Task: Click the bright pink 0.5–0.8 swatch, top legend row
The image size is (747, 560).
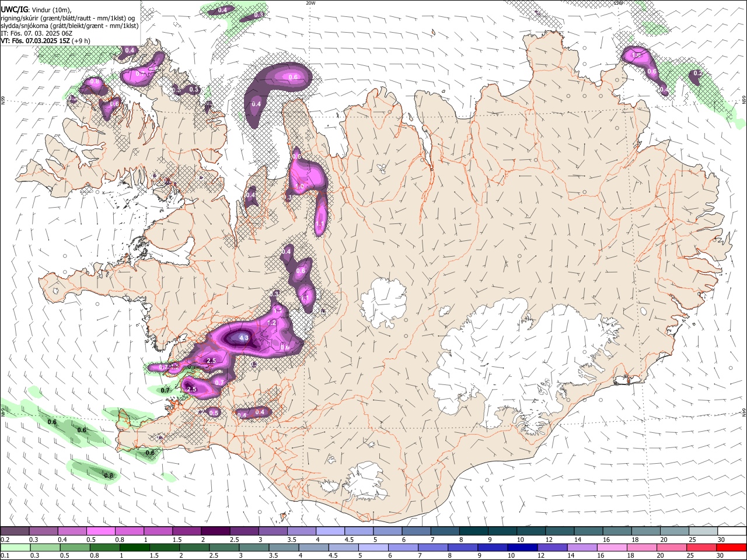Action: pos(100,531)
